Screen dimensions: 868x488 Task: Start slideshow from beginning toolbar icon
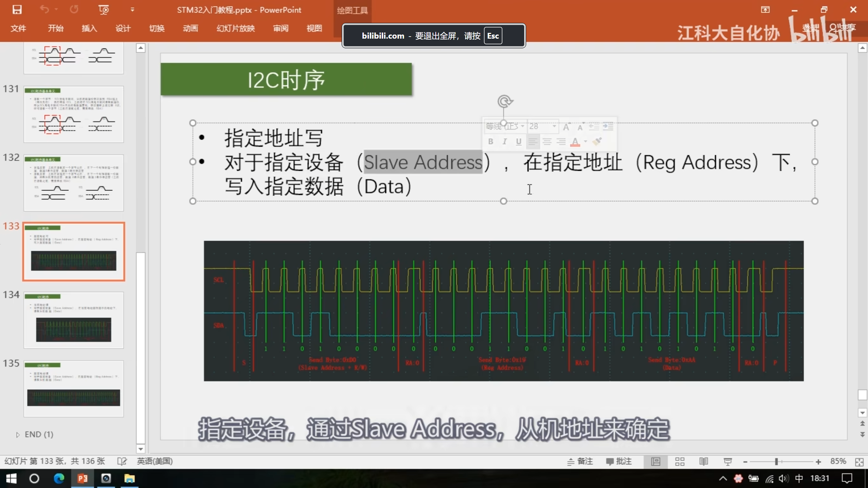(x=104, y=9)
